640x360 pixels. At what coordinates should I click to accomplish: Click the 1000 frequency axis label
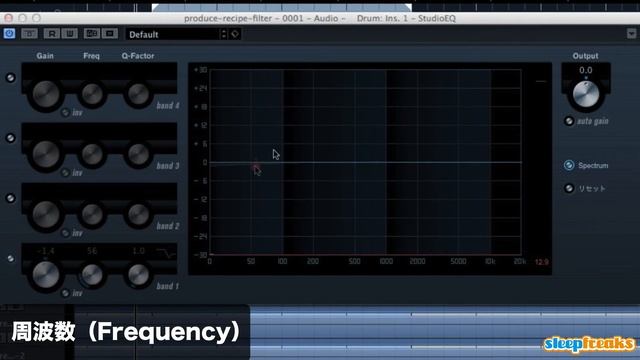click(x=386, y=261)
